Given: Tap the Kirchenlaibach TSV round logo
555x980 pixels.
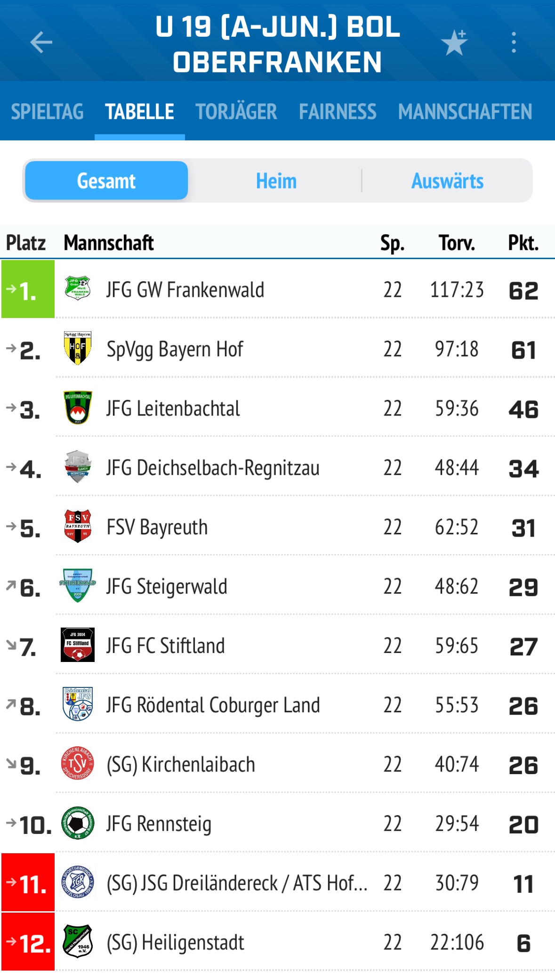Looking at the screenshot, I should point(78,763).
